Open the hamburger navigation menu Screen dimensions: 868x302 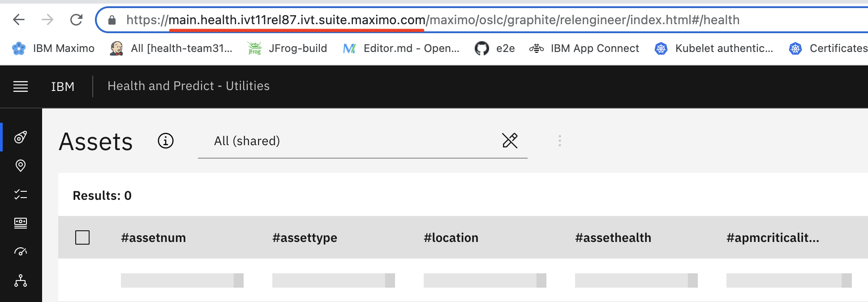(x=21, y=86)
